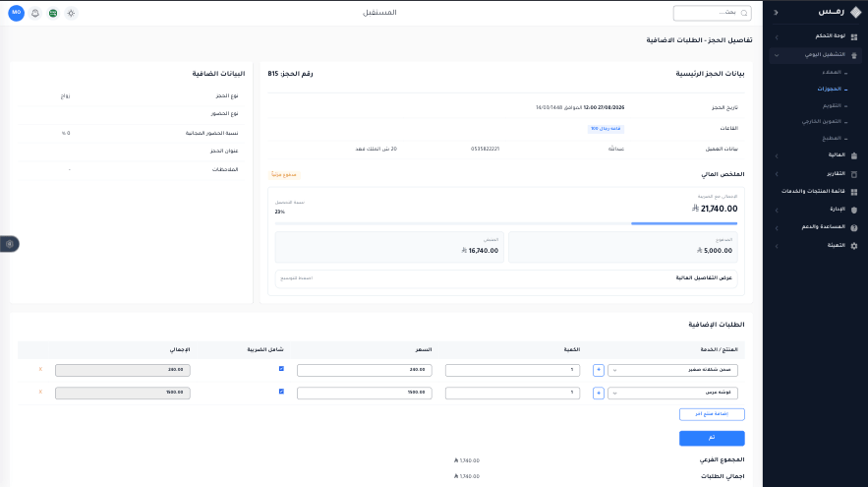Uncheck tax-inclusive checkbox in first row
868x487 pixels.
[281, 368]
